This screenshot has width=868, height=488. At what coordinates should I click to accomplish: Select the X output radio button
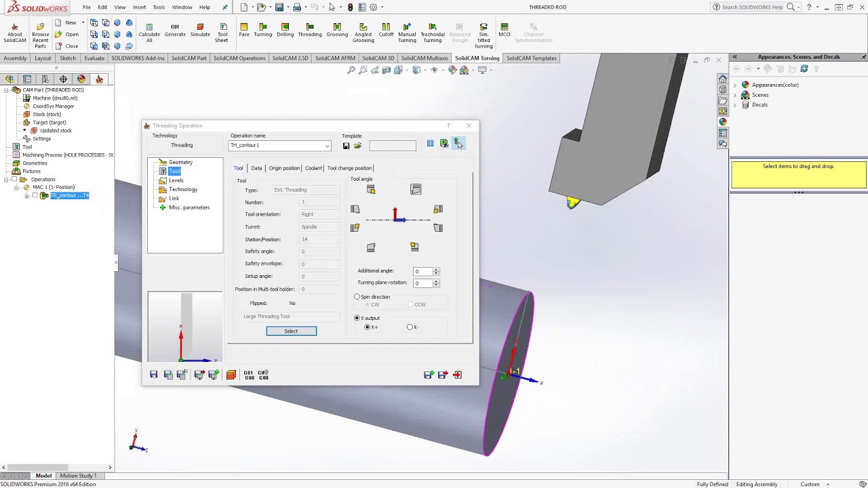357,318
